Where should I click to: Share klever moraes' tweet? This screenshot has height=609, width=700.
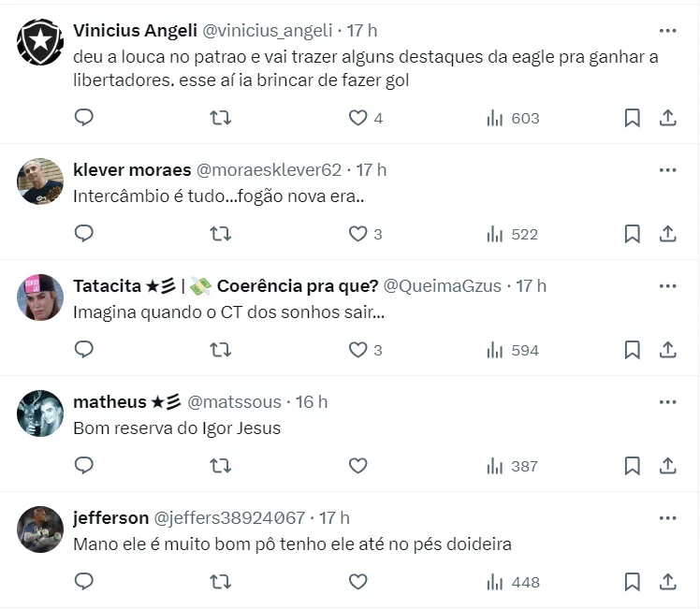[x=668, y=234]
